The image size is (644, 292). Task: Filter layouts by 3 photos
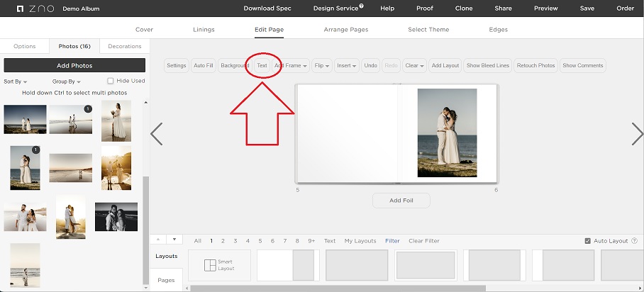click(235, 241)
